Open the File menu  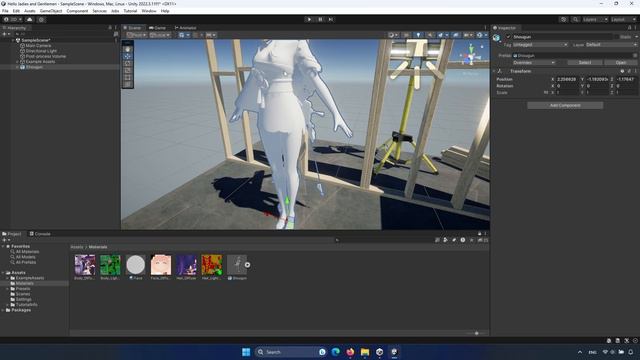pyautogui.click(x=5, y=11)
